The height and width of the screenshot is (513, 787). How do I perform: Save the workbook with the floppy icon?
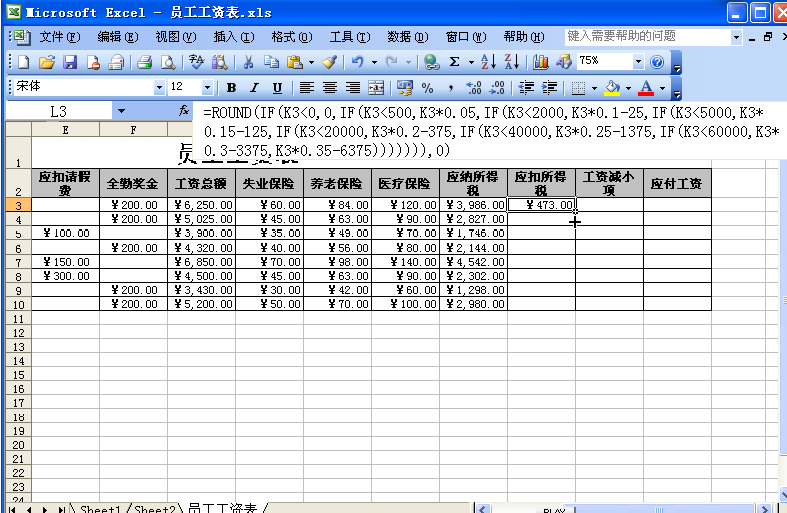click(70, 62)
